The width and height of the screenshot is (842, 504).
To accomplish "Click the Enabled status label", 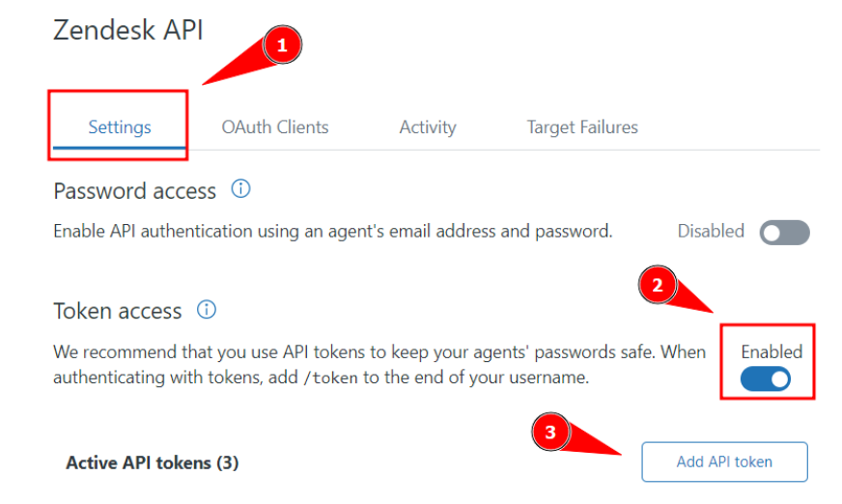I will 772,351.
